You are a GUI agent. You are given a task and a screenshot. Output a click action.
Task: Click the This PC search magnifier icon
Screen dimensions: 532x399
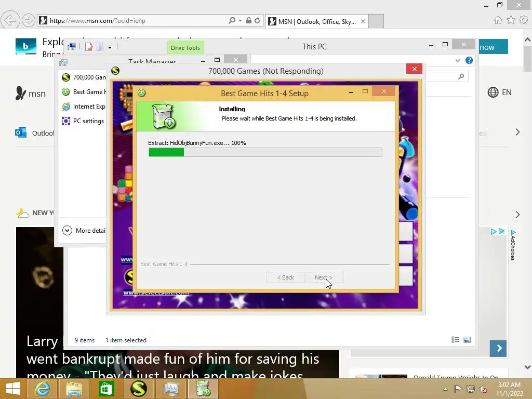click(x=461, y=77)
